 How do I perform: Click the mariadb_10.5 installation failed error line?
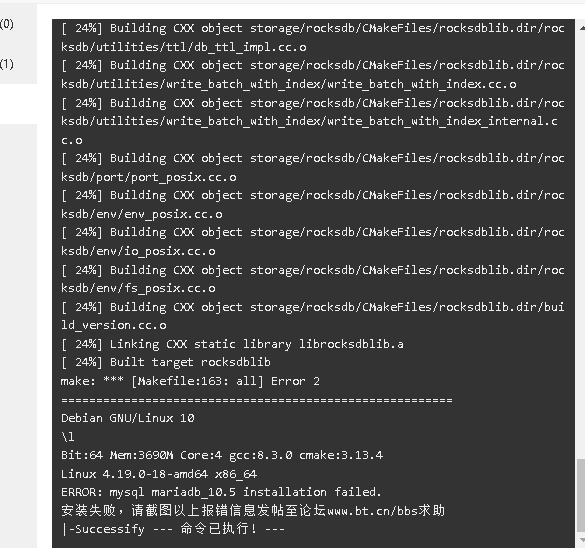221,492
